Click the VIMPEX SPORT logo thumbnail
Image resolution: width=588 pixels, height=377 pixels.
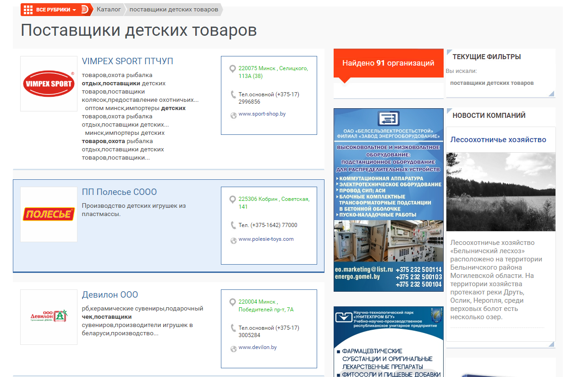[49, 83]
